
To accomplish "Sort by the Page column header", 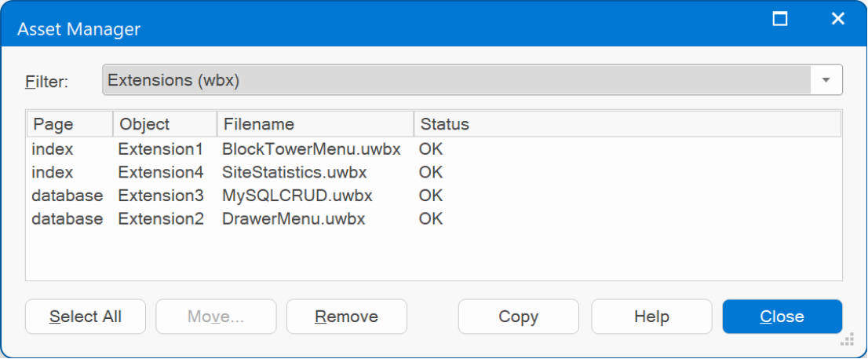I will [x=71, y=124].
